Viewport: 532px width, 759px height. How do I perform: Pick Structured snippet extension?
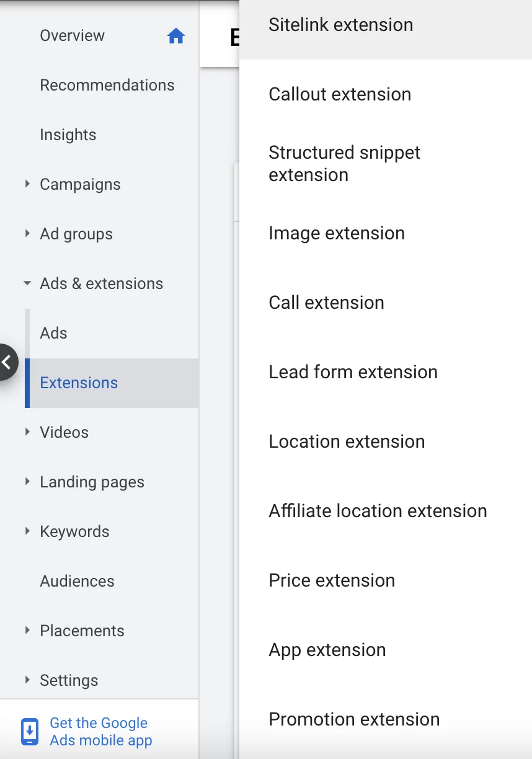tap(344, 164)
